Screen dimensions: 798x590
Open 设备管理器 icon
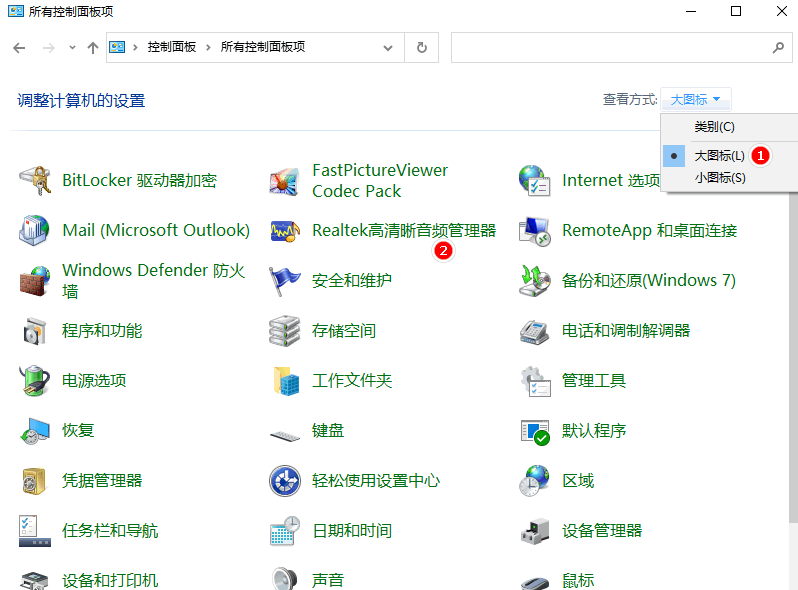(x=535, y=531)
